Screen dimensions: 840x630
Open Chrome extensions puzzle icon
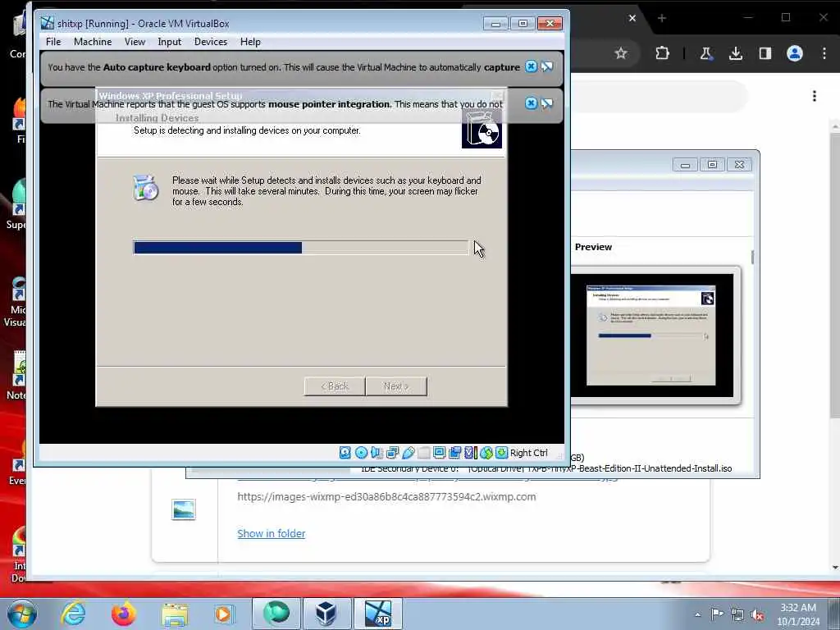[x=662, y=53]
